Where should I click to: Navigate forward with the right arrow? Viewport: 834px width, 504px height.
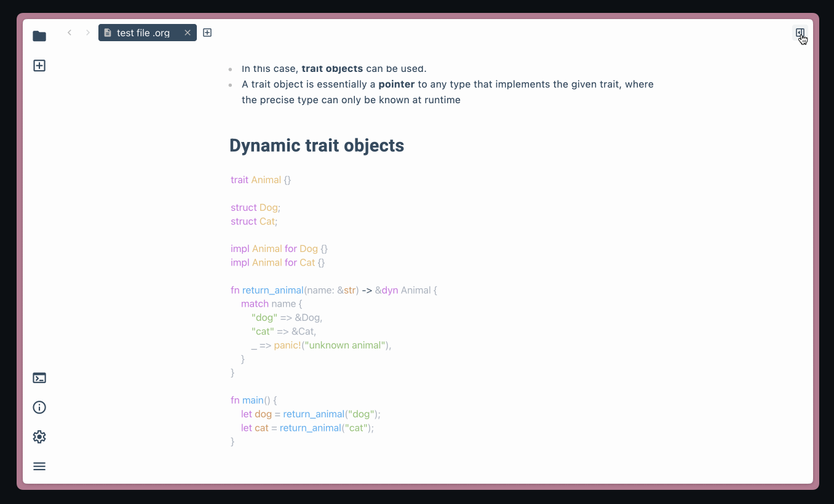[88, 33]
